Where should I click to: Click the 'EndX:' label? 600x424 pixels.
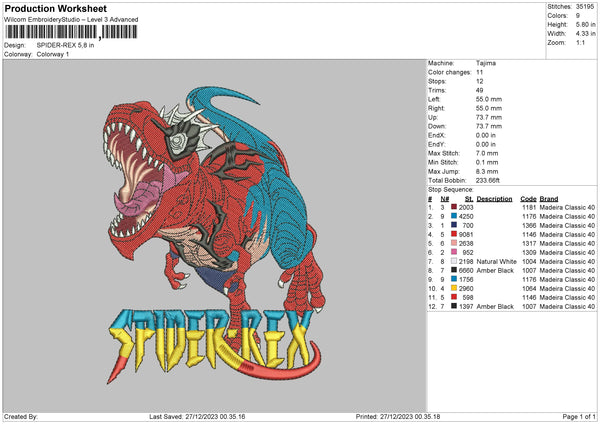[437, 135]
